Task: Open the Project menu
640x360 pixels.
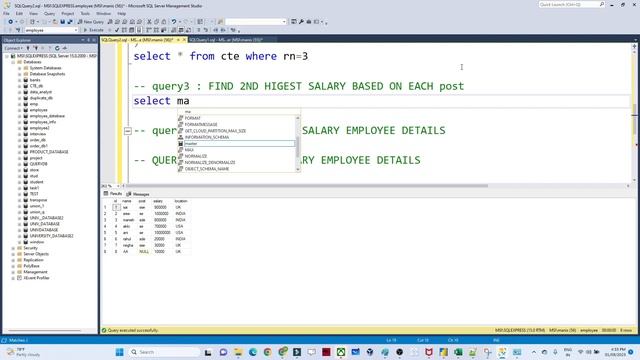Action: [68, 13]
